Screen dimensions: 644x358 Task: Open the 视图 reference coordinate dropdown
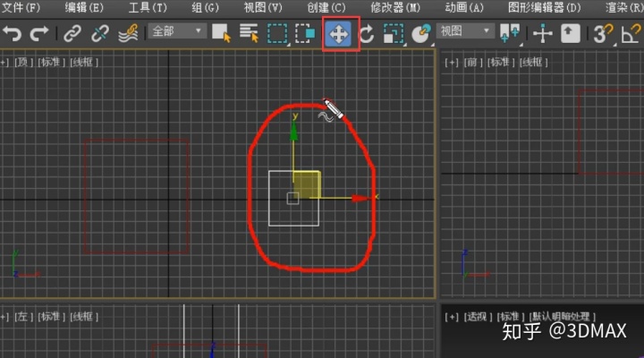(x=464, y=31)
